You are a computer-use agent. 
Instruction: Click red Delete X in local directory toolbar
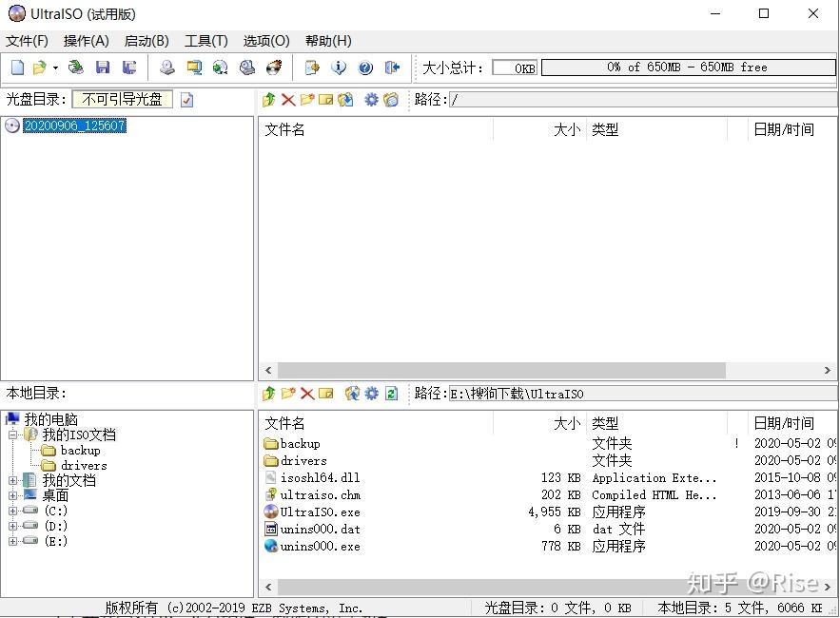pyautogui.click(x=307, y=394)
